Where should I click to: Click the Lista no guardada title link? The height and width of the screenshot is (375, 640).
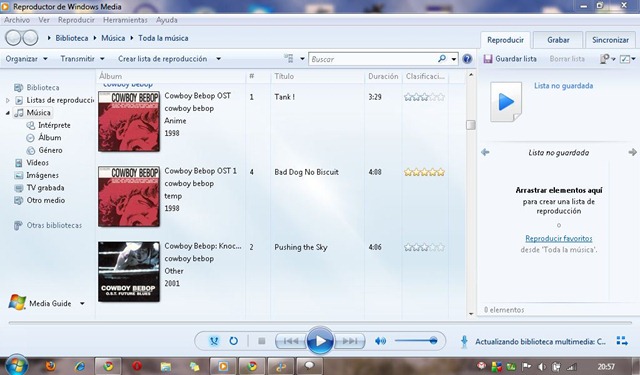pyautogui.click(x=563, y=86)
